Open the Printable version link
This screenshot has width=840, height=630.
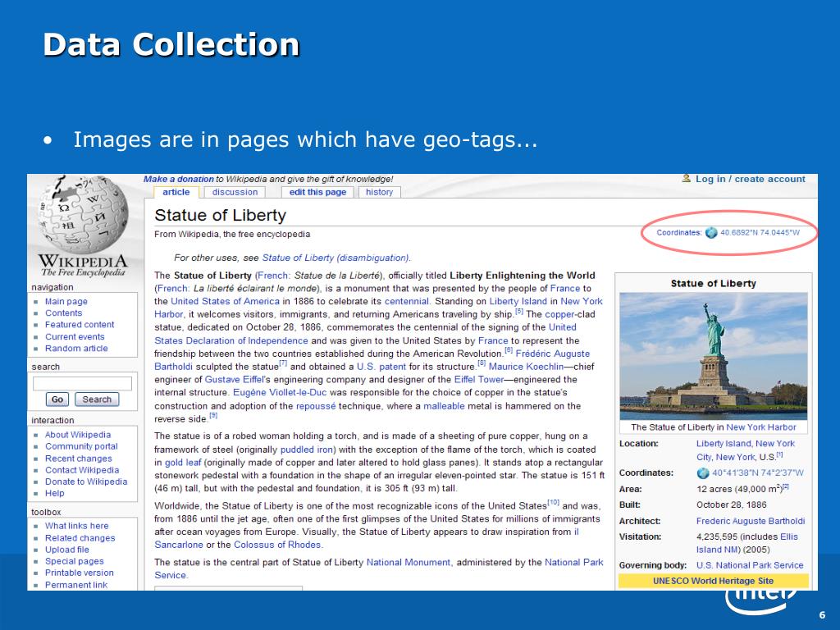80,573
